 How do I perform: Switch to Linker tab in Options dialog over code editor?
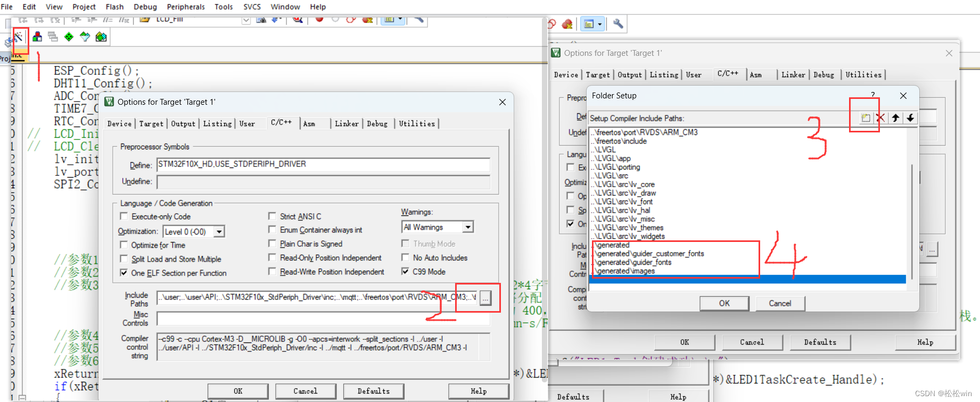pos(347,124)
